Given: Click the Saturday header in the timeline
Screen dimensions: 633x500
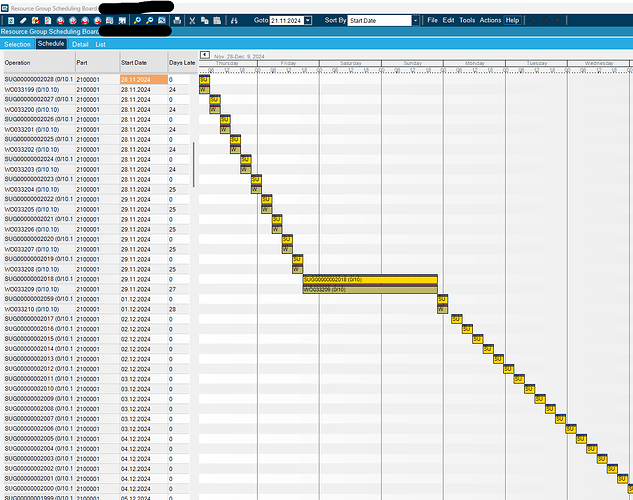Looking at the screenshot, I should pyautogui.click(x=350, y=63).
